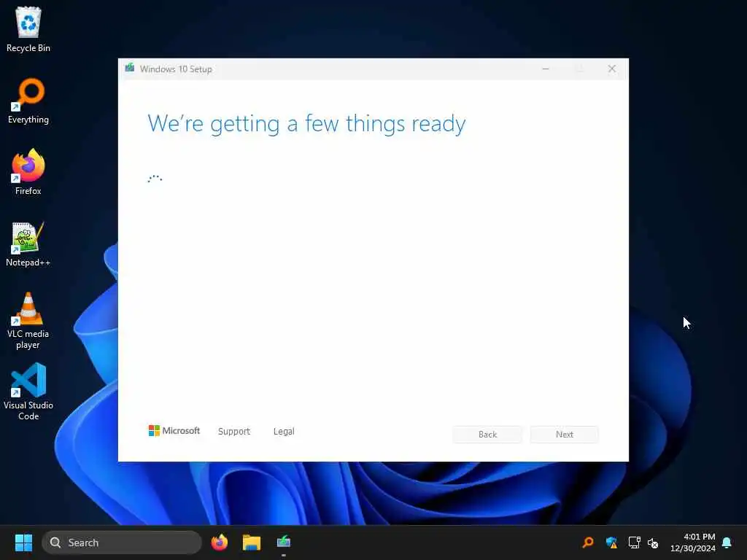Click the Windows 10 Setup taskbar icon
747x560 pixels.
click(284, 542)
